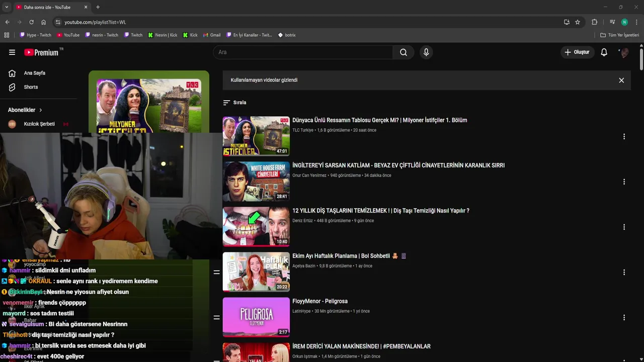Close the 'Daha sonra izle - YouTube' tab
This screenshot has height=362, width=644.
(x=86, y=7)
